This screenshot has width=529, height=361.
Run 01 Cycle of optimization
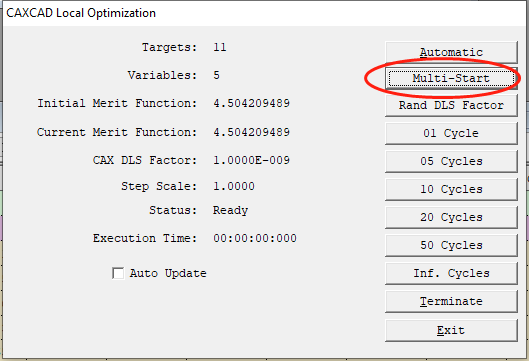[451, 133]
